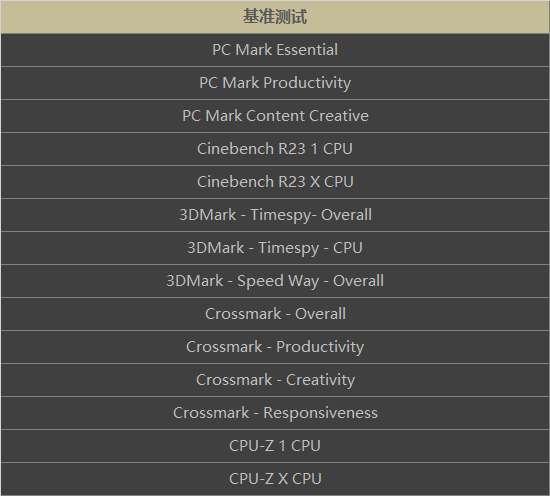Select 3DMark - Speed Way - Overall
Screen dimensions: 550x496
275,281
